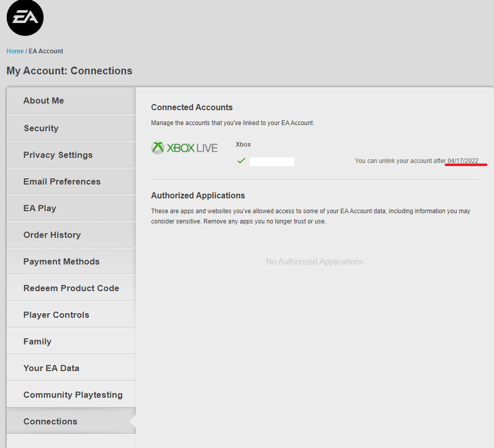Screen dimensions: 494x448
Task: Open Payment Methods tab
Action: click(61, 261)
